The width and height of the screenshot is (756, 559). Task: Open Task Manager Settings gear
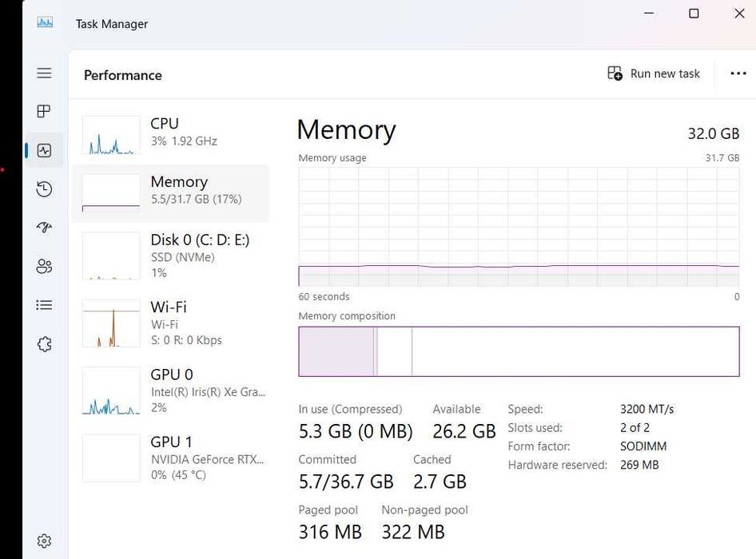click(44, 541)
